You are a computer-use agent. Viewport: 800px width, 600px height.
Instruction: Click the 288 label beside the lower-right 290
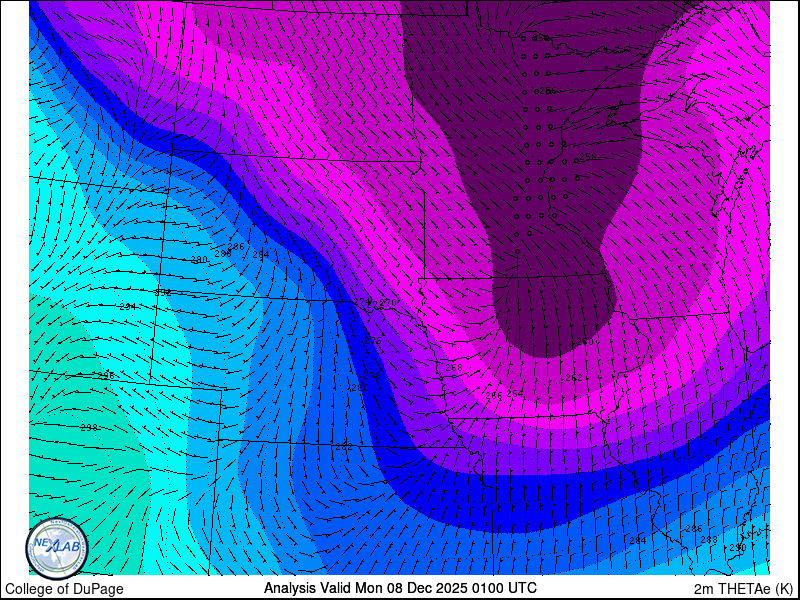[x=709, y=540]
